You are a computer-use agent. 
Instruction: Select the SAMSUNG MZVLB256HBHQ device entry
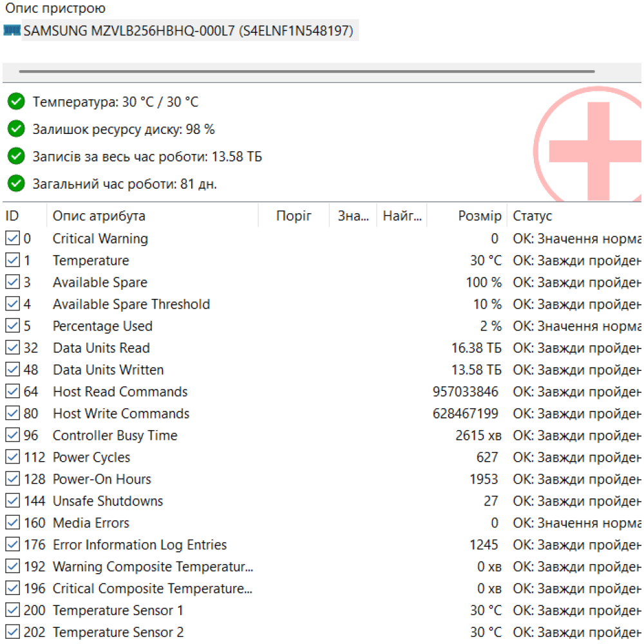pyautogui.click(x=188, y=31)
